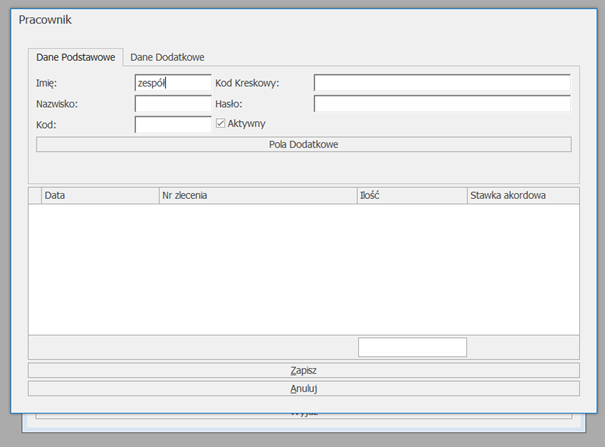Open Pola Dodatkowe

[303, 144]
